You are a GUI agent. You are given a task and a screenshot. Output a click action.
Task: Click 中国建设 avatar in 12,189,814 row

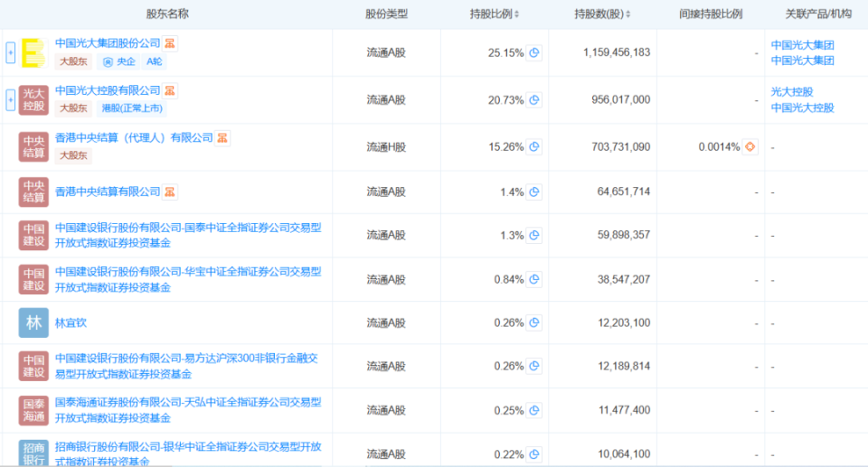tap(33, 366)
